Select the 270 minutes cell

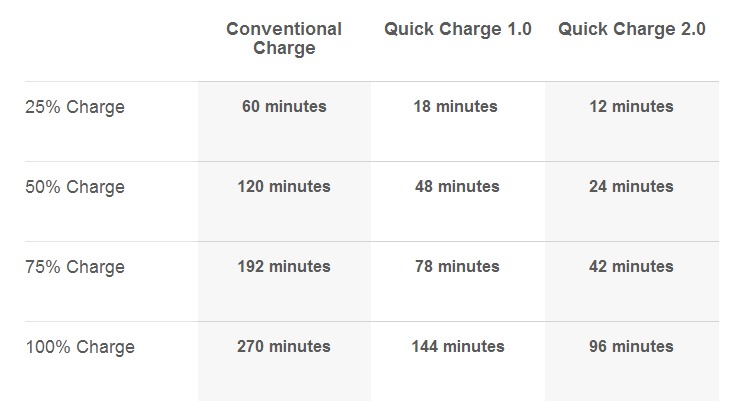[x=284, y=346]
